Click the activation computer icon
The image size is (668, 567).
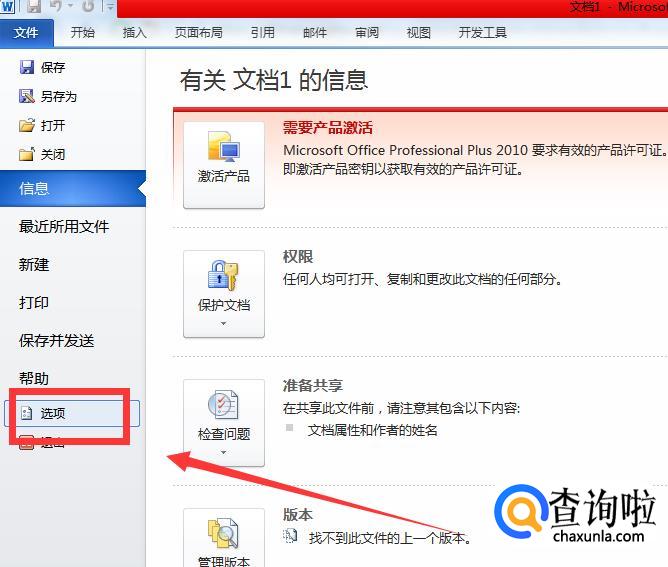[x=224, y=147]
